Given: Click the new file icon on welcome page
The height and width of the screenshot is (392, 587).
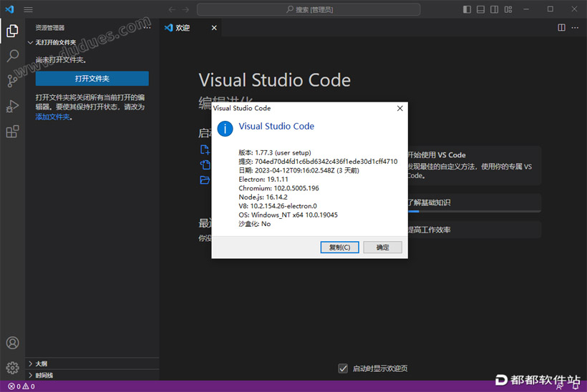Looking at the screenshot, I should [x=205, y=150].
